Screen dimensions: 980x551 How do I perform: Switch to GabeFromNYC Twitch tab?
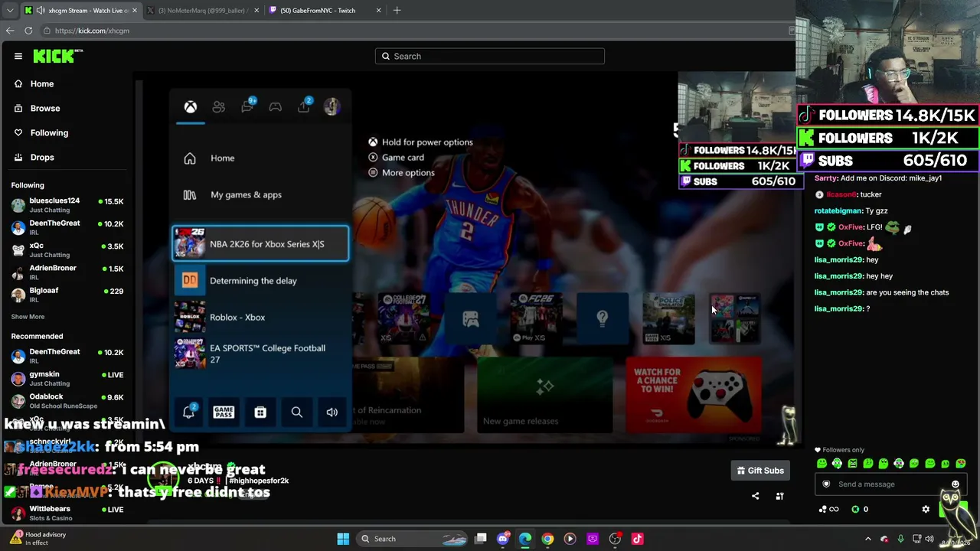[325, 11]
